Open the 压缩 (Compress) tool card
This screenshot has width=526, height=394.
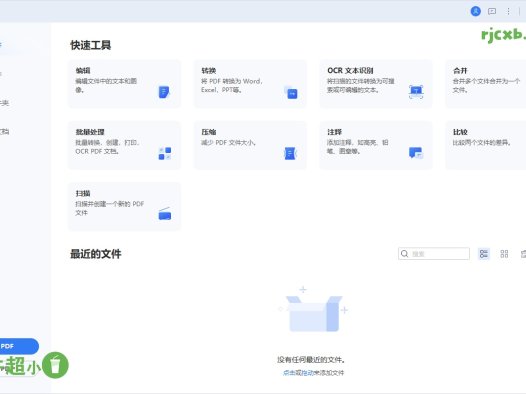point(250,145)
